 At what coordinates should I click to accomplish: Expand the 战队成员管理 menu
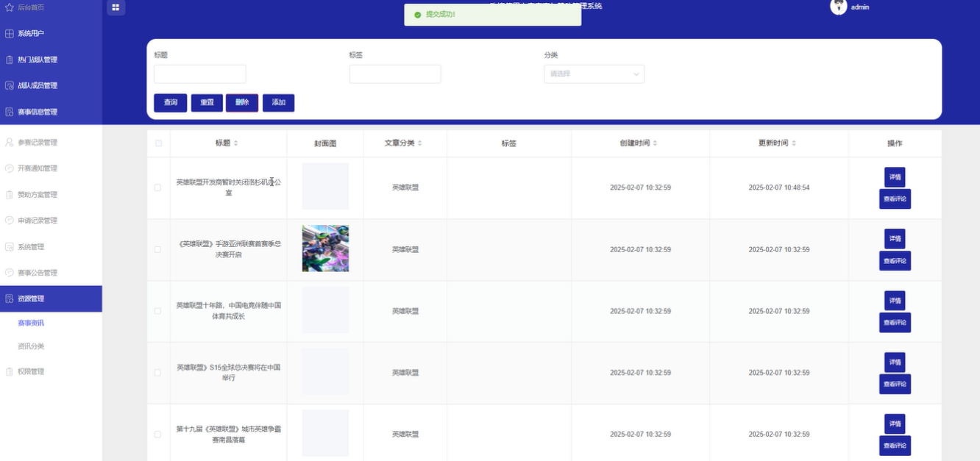[51, 86]
